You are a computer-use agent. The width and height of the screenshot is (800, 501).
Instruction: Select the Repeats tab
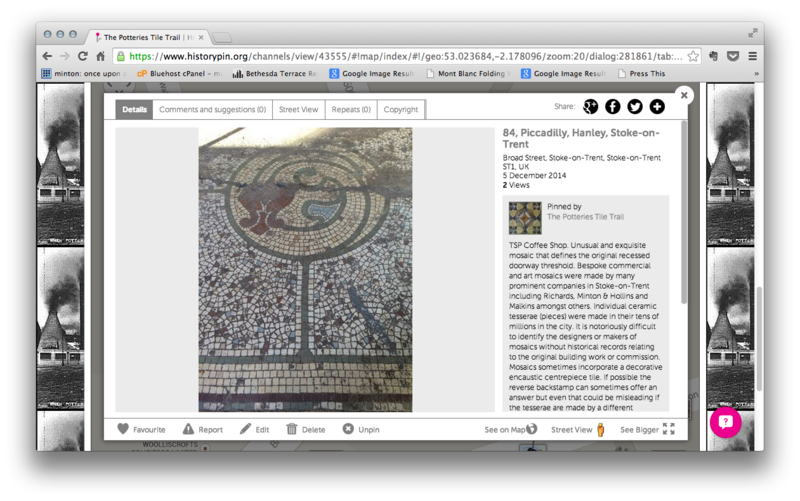[x=351, y=109]
